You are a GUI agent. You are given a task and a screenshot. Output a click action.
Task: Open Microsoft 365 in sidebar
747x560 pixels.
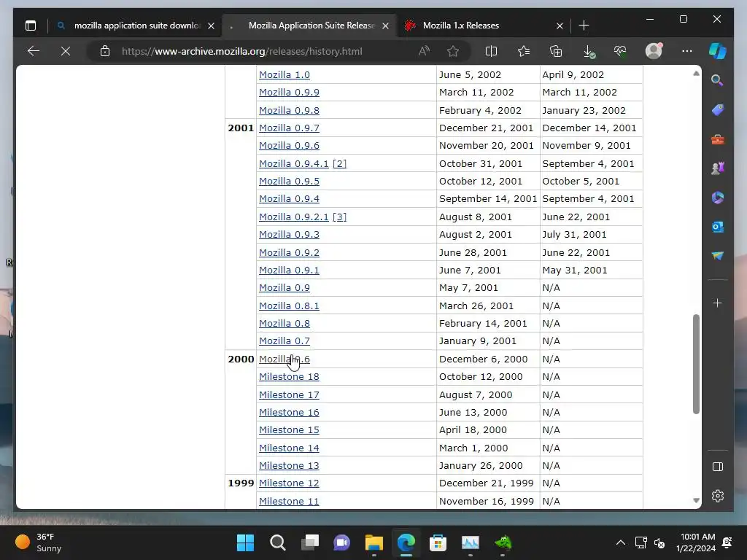[x=718, y=198]
